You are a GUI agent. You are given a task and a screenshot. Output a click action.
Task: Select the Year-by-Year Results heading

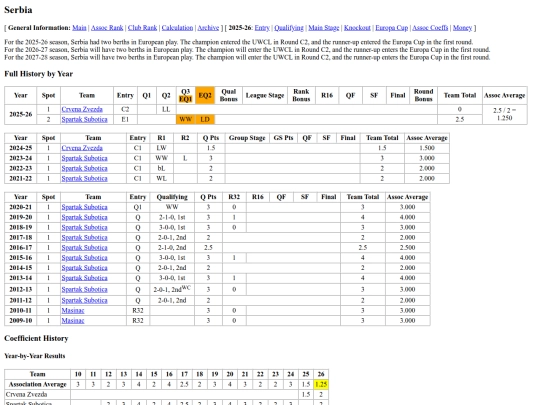point(35,356)
